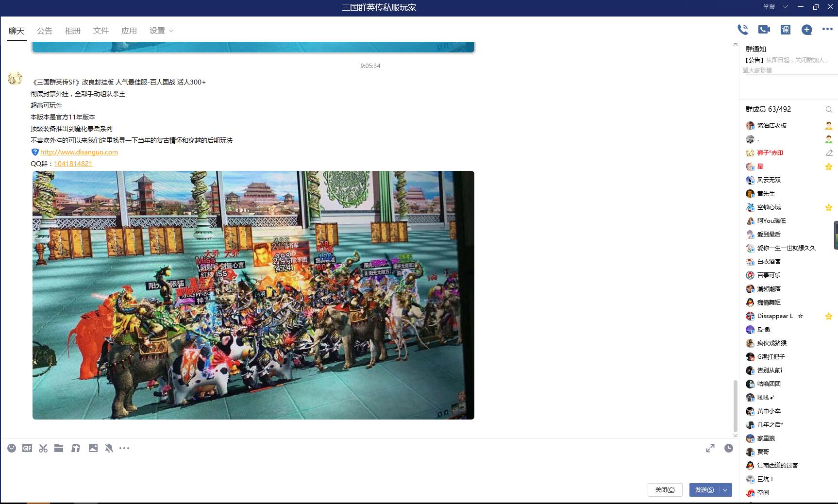Click the security shield icon before link
838x504 pixels.
pos(35,152)
